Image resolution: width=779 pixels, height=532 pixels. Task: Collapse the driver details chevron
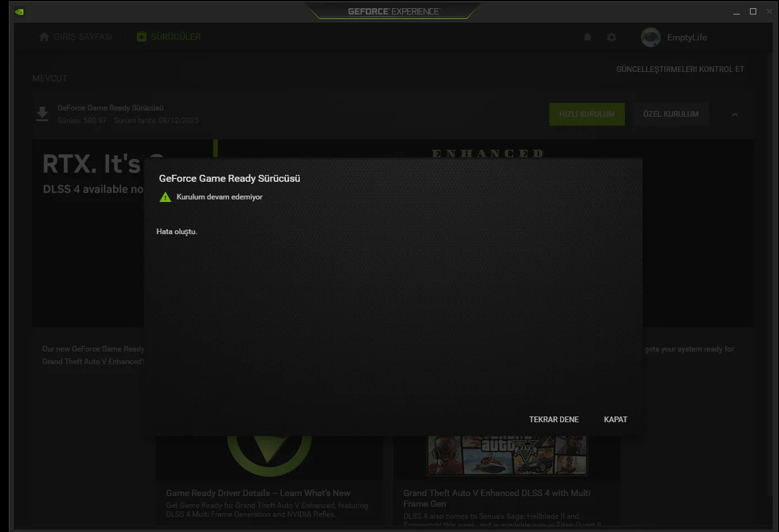tap(735, 115)
